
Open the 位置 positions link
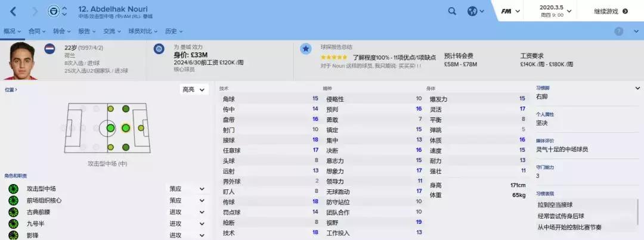coord(11,89)
